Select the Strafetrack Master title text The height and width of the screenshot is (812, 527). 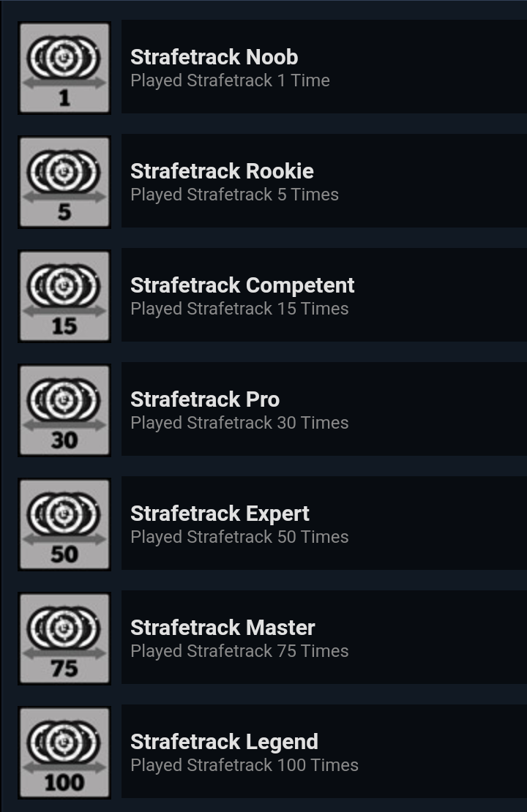pyautogui.click(x=223, y=628)
